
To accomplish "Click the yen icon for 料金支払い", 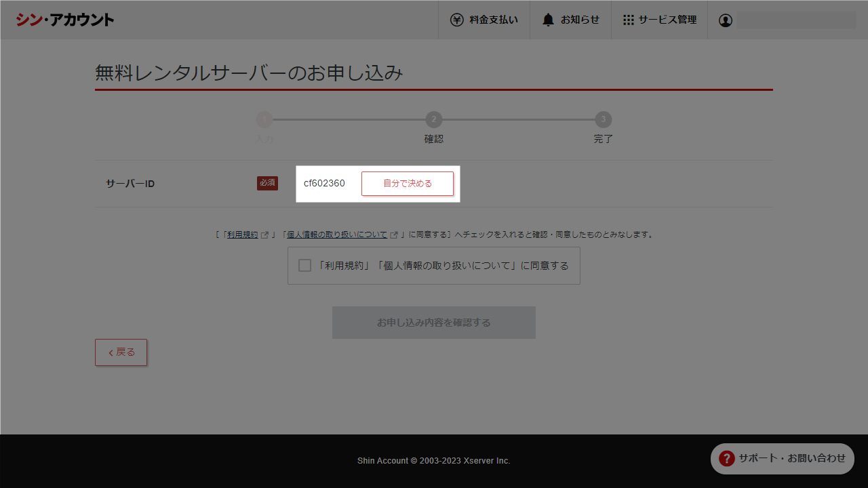I will point(457,20).
